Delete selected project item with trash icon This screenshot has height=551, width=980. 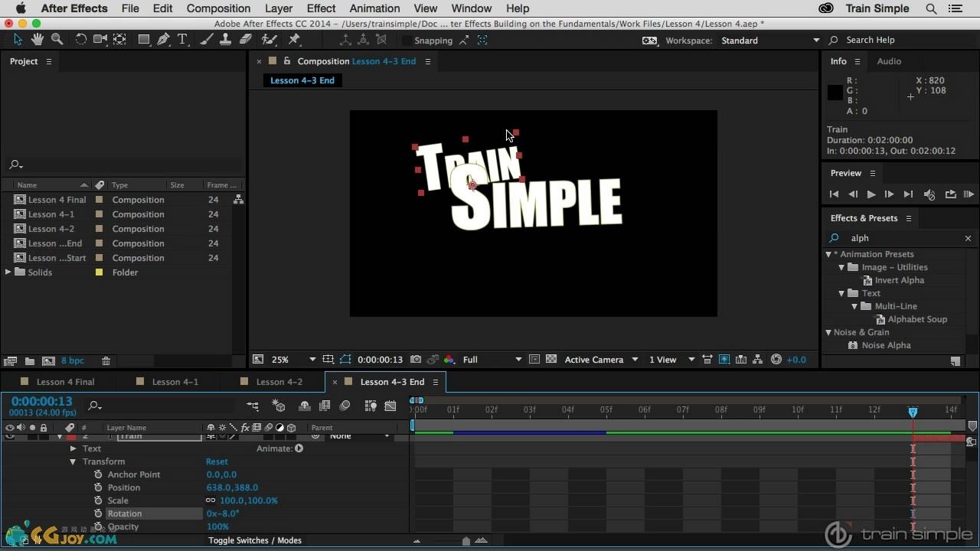(x=106, y=361)
